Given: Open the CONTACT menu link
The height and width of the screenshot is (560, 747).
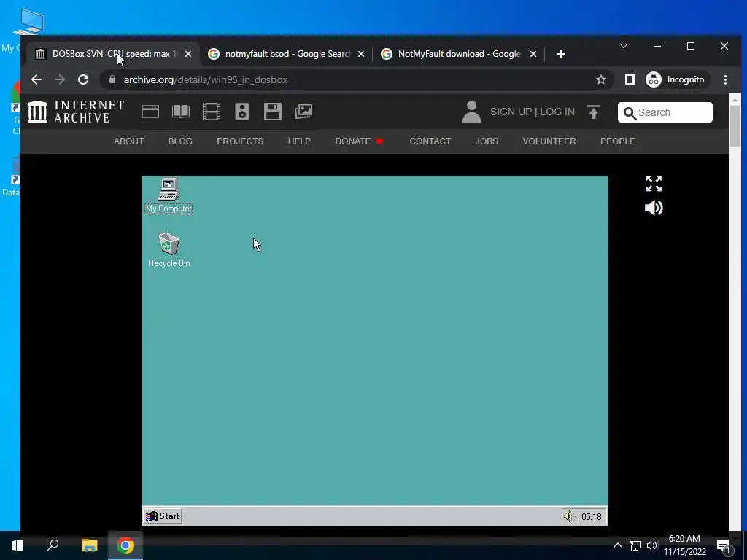Looking at the screenshot, I should click(430, 141).
